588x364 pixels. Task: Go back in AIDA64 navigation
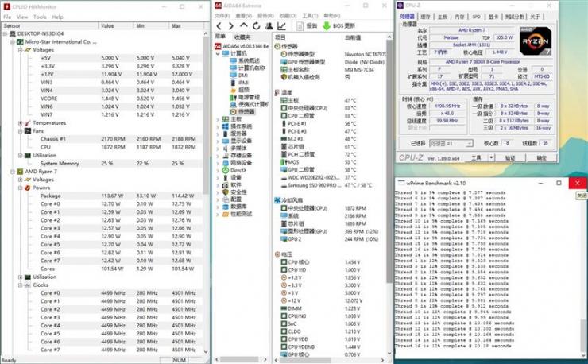coord(219,26)
